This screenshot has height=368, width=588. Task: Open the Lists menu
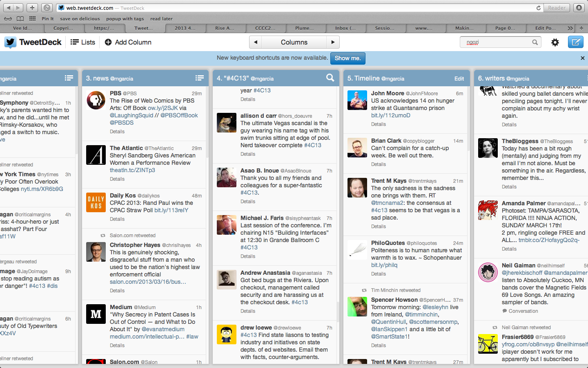point(83,42)
